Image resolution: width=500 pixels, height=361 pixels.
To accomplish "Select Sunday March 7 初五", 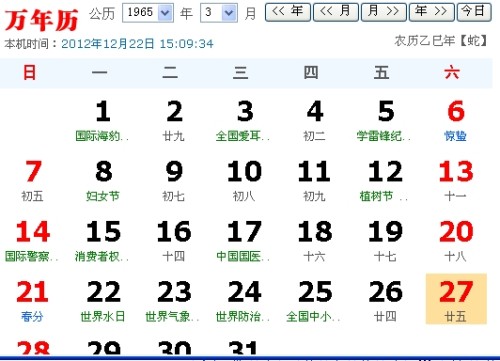I will (33, 181).
